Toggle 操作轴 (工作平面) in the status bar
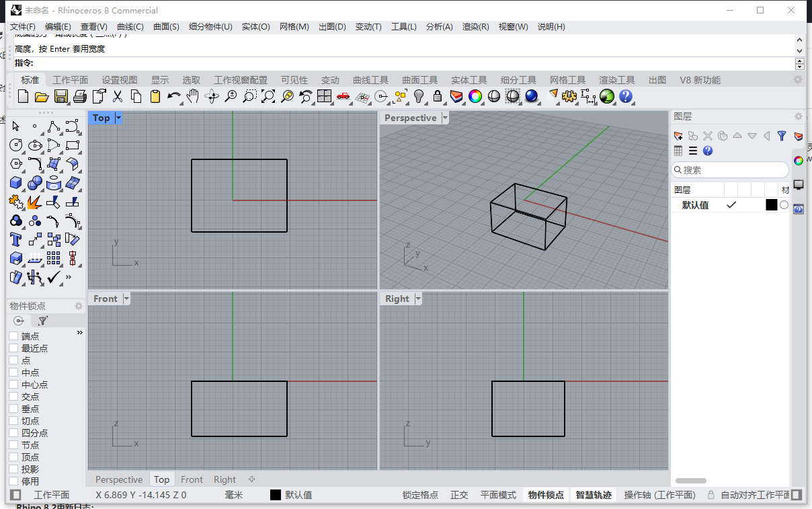The image size is (812, 509). 659,495
